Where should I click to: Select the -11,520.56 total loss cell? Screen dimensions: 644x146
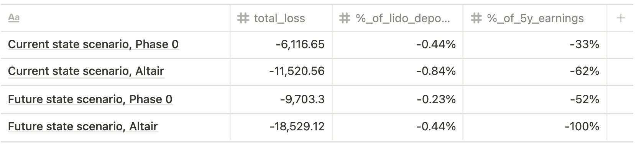pos(281,71)
